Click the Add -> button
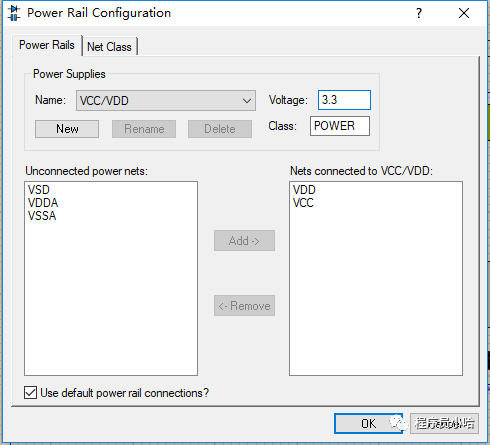 click(x=244, y=240)
